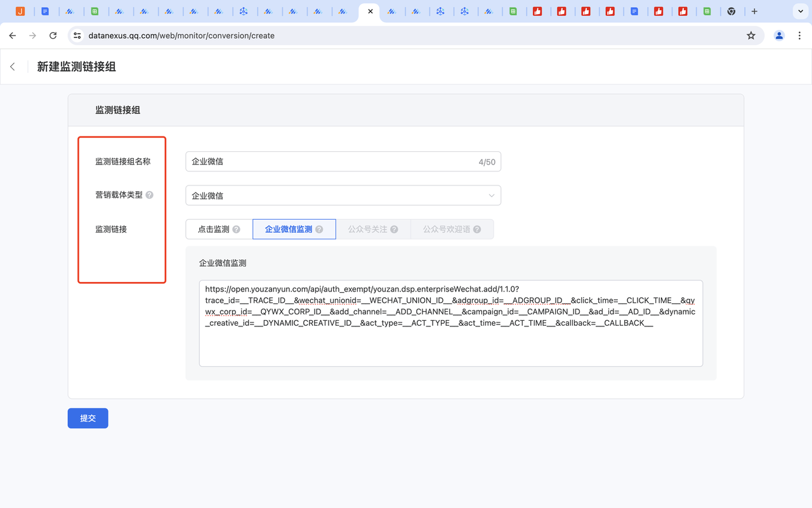Viewport: 812px width, 508px height.
Task: Submit the form with 提交
Action: pos(88,418)
